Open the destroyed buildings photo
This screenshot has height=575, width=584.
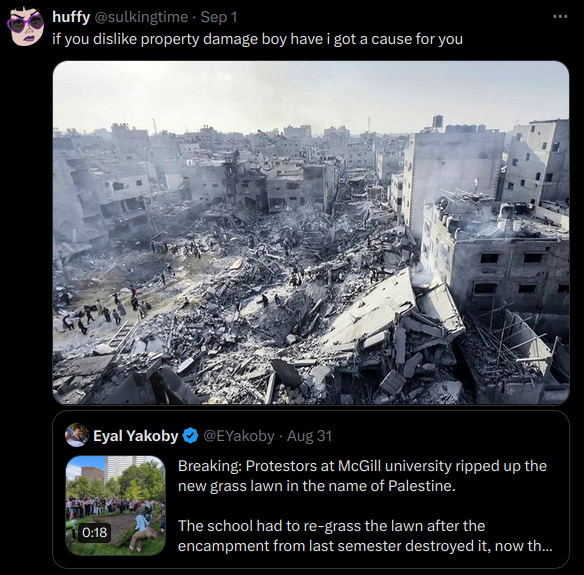[x=311, y=233]
